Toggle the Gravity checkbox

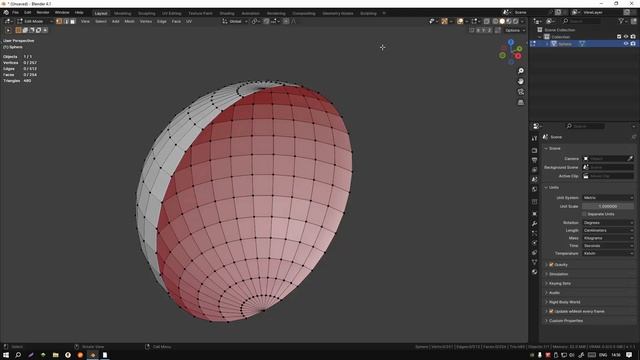point(551,264)
